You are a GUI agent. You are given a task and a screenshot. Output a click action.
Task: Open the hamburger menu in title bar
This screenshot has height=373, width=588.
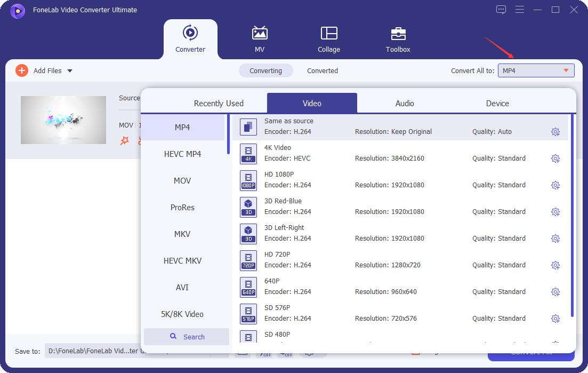[x=520, y=10]
